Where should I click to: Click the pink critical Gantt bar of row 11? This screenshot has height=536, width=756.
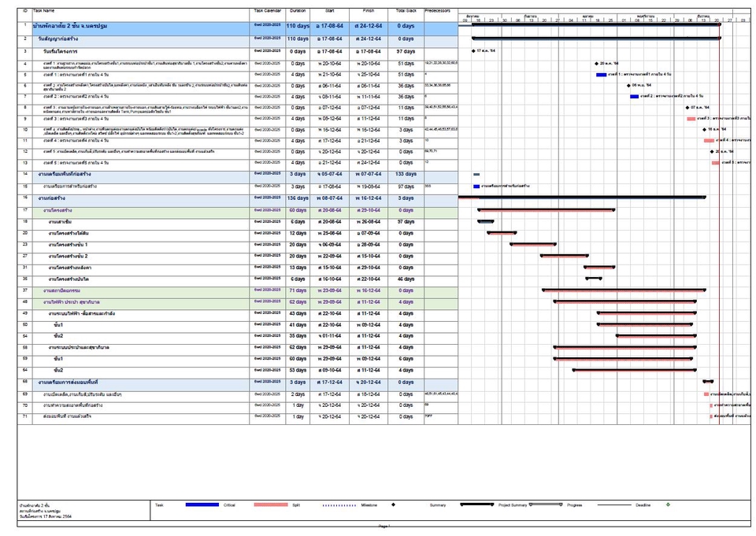(x=709, y=141)
